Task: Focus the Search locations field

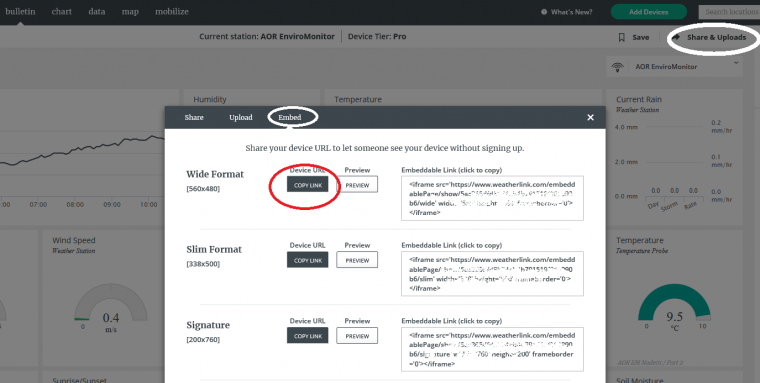Action: (x=729, y=12)
